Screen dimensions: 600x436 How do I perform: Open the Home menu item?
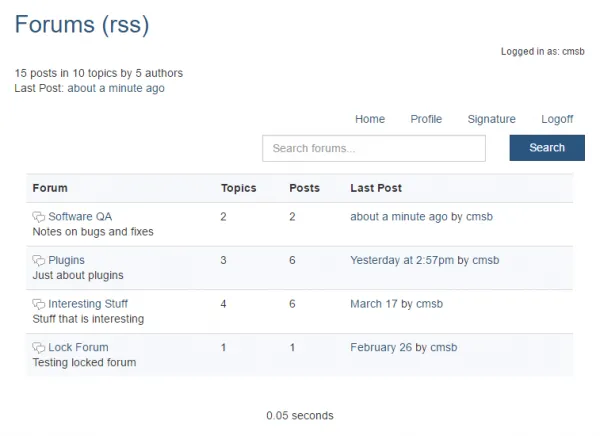[x=369, y=119]
